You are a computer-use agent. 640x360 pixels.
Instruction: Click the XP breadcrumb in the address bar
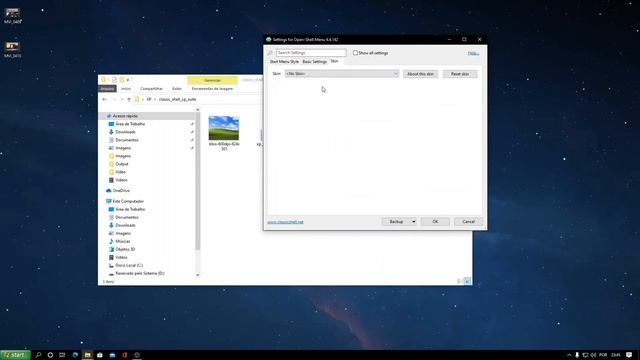click(x=149, y=99)
